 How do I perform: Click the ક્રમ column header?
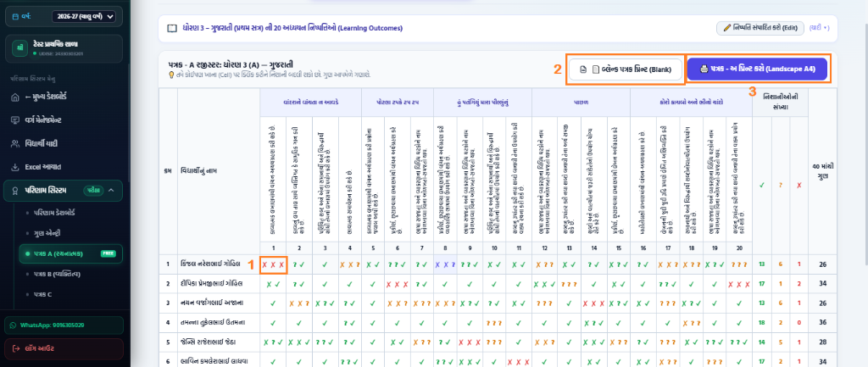[x=168, y=170]
